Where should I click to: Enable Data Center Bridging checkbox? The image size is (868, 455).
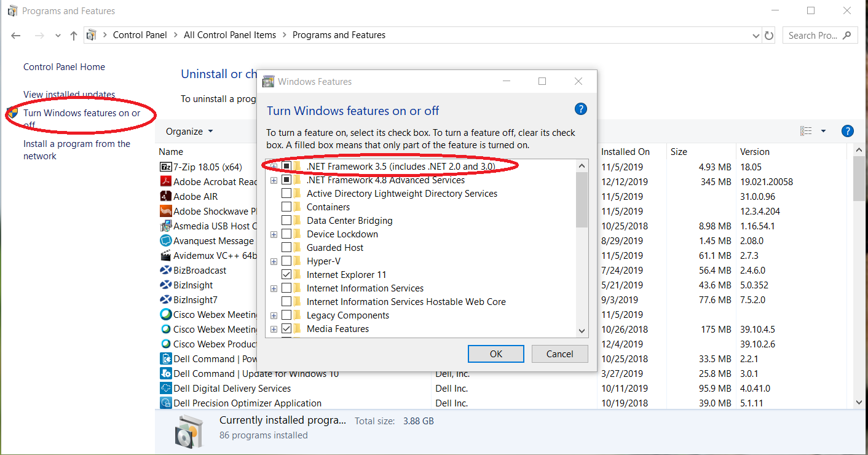[x=286, y=221]
